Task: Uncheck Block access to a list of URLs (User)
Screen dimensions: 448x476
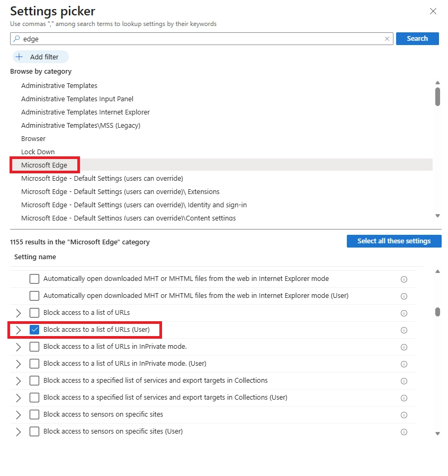Action: tap(34, 330)
